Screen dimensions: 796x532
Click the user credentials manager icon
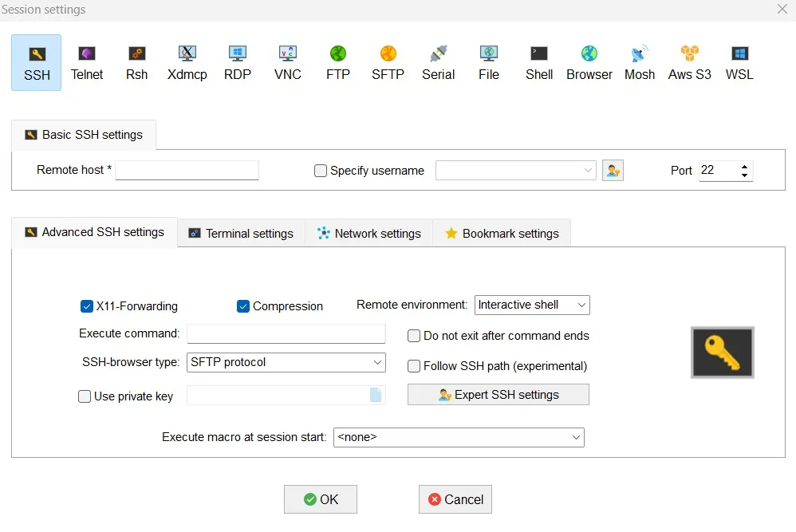tap(613, 171)
